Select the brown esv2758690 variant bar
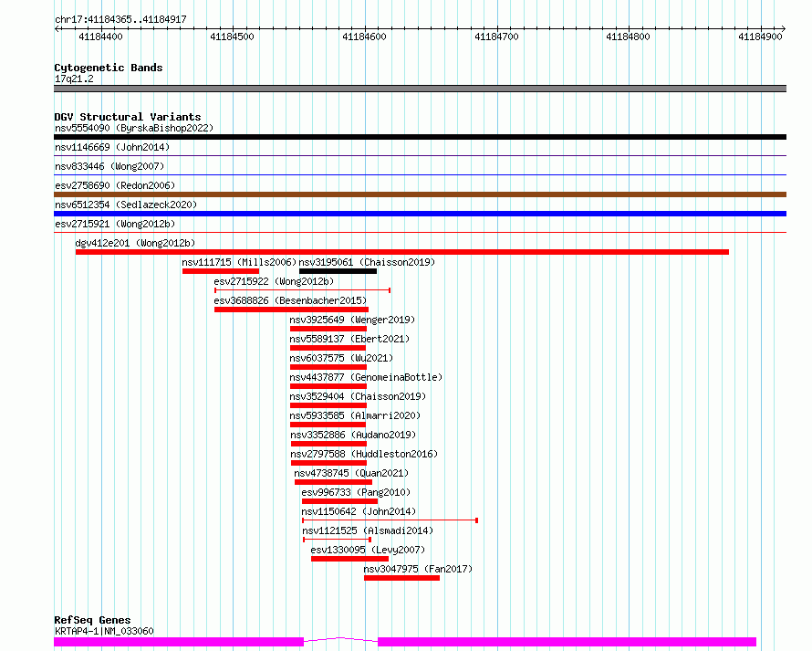Viewport: 812px width, 651px height. [420, 194]
